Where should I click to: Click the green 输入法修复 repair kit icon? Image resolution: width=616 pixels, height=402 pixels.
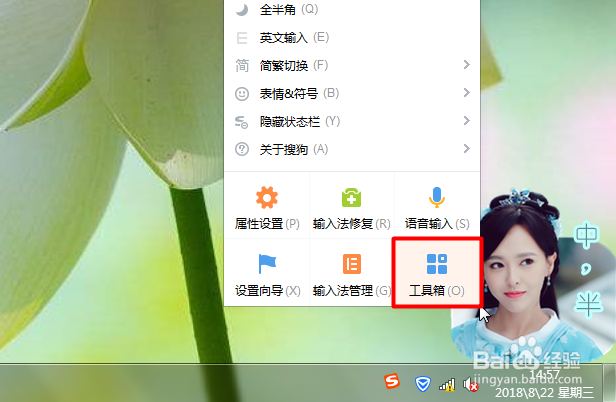click(x=351, y=197)
